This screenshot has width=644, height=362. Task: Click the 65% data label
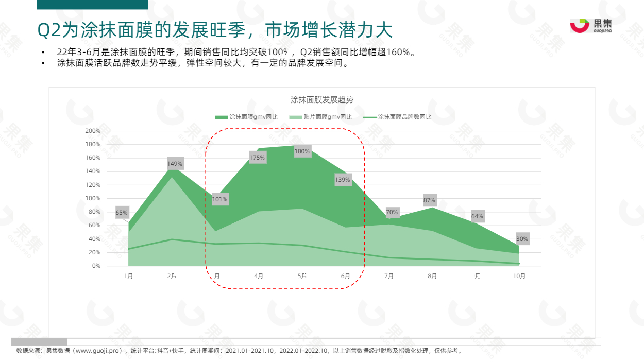pos(122,213)
